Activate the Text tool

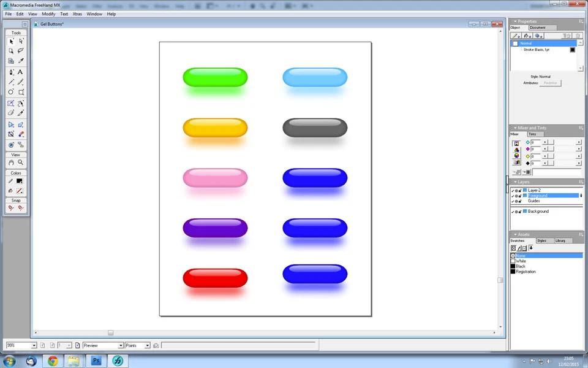point(20,72)
